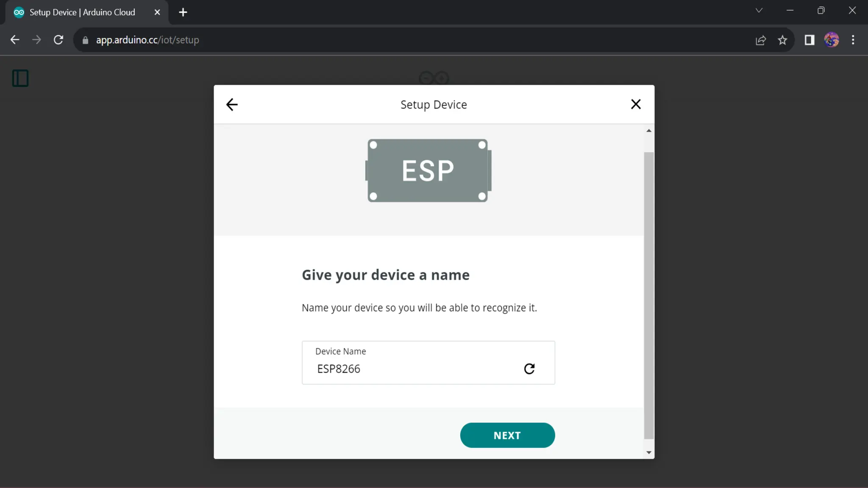
Task: Click the back arrow in Setup Device dialog
Action: click(x=232, y=104)
